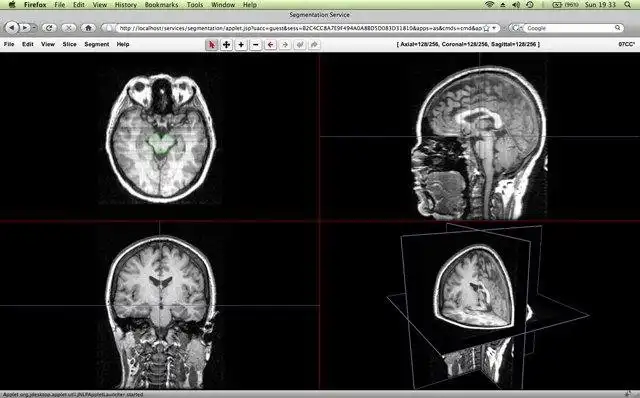Open the applet's Slice menu

(69, 44)
